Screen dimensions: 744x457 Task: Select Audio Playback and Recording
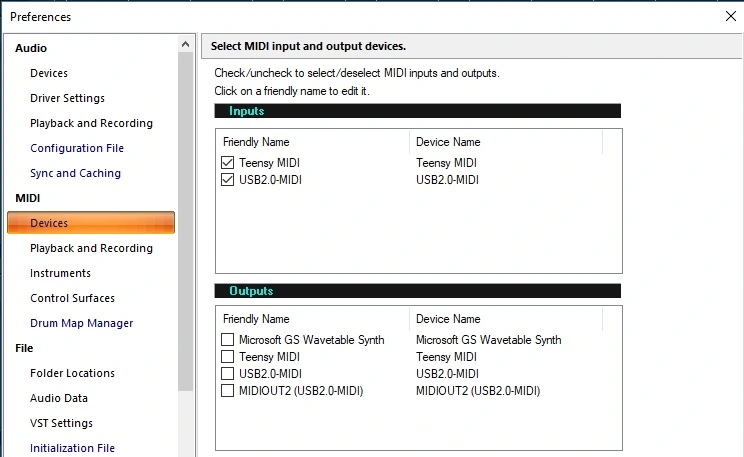coord(91,123)
